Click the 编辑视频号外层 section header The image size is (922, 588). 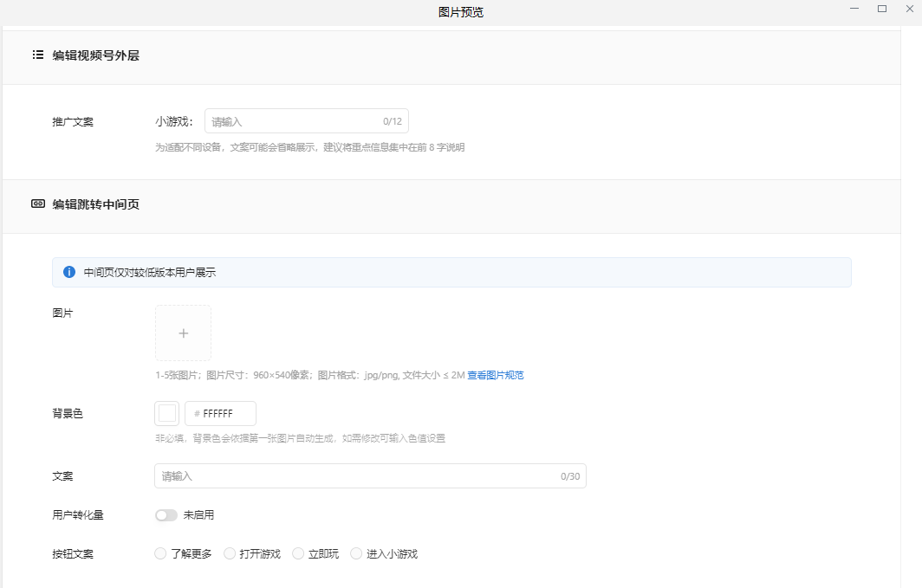tap(98, 55)
